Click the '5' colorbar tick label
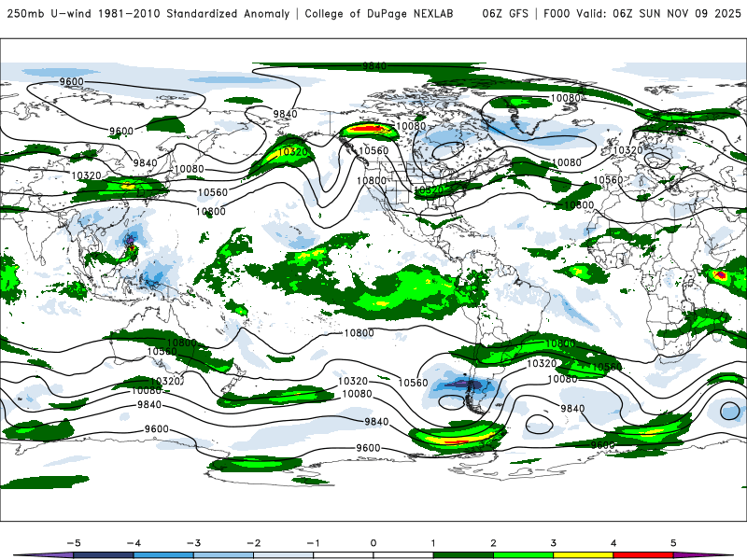 (673, 543)
